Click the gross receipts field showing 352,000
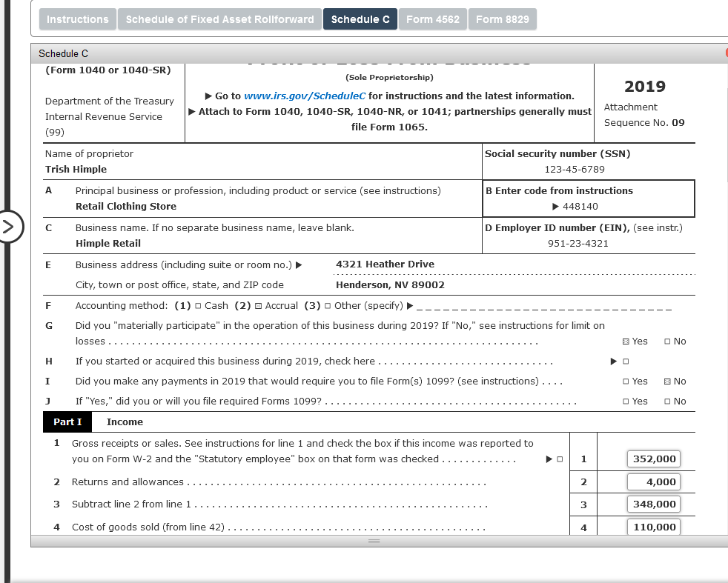Image resolution: width=728 pixels, height=583 pixels. click(x=654, y=459)
